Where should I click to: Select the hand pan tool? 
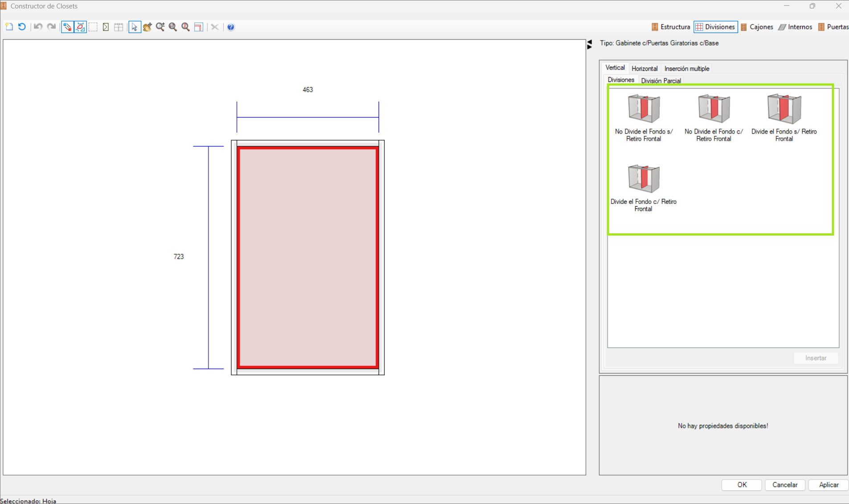[x=147, y=27]
